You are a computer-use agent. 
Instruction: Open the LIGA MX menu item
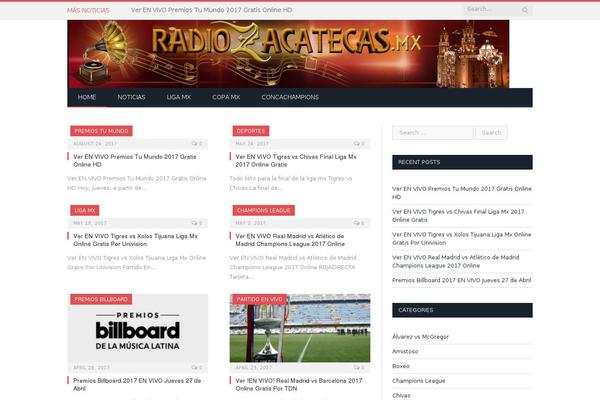179,97
